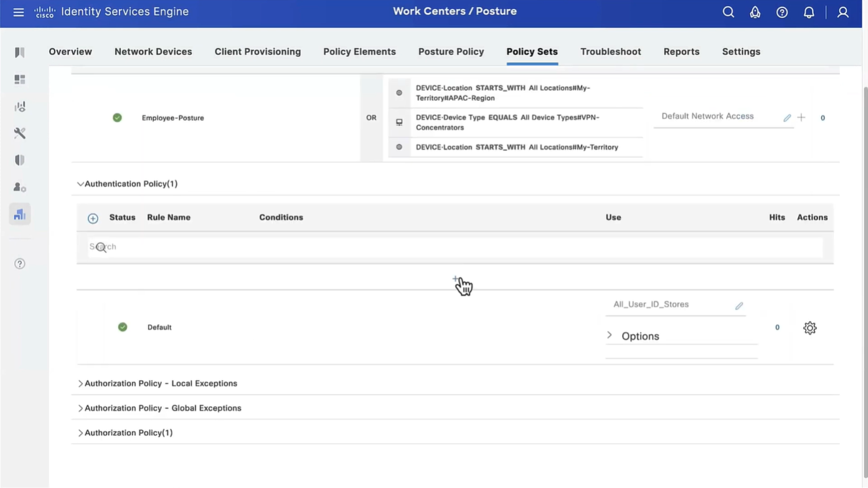Click the Troubleshoot tab
Viewport: 868px width, 488px height.
point(610,52)
